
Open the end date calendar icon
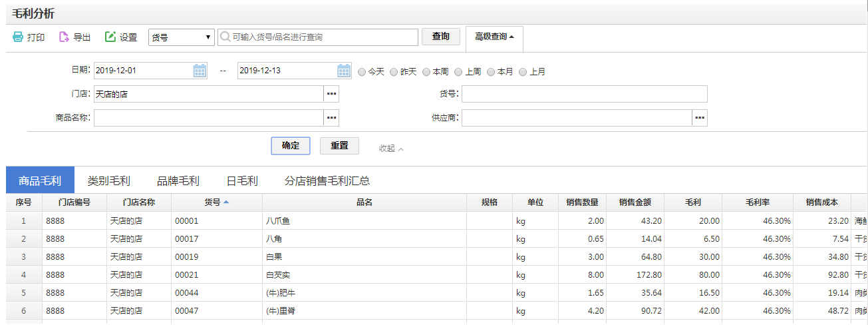coord(344,71)
